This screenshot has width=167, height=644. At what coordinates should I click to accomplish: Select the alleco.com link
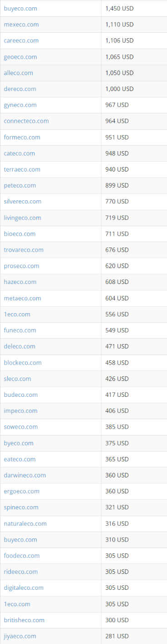tap(18, 73)
